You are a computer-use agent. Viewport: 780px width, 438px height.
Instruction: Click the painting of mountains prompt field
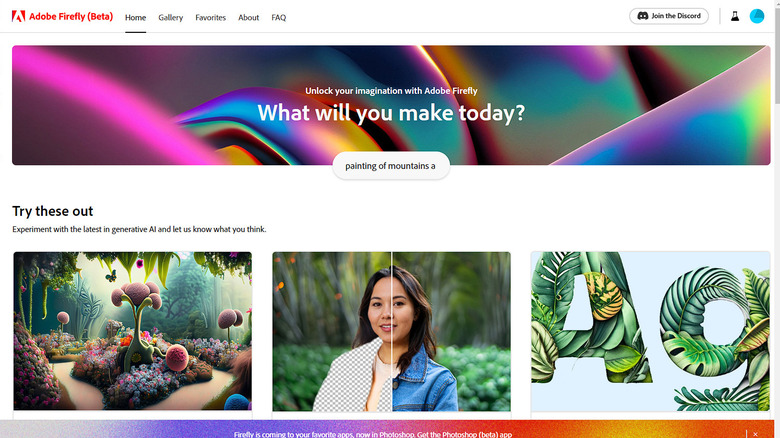click(391, 166)
